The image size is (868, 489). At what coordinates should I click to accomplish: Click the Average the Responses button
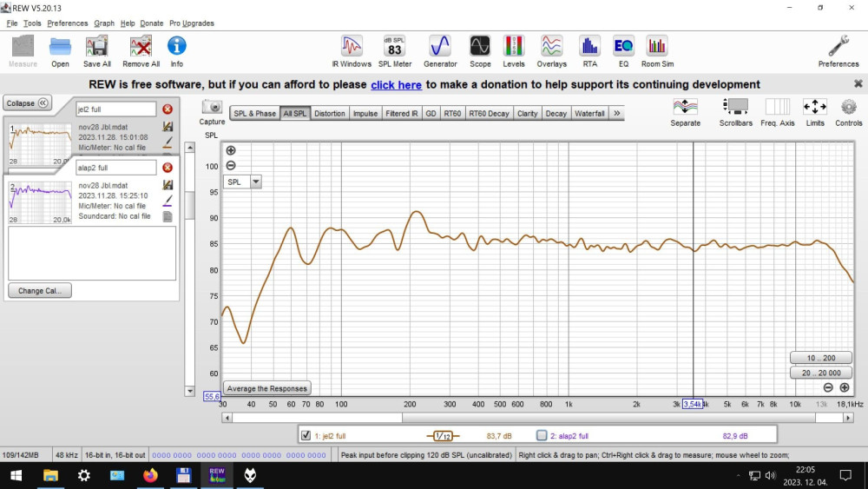[267, 388]
